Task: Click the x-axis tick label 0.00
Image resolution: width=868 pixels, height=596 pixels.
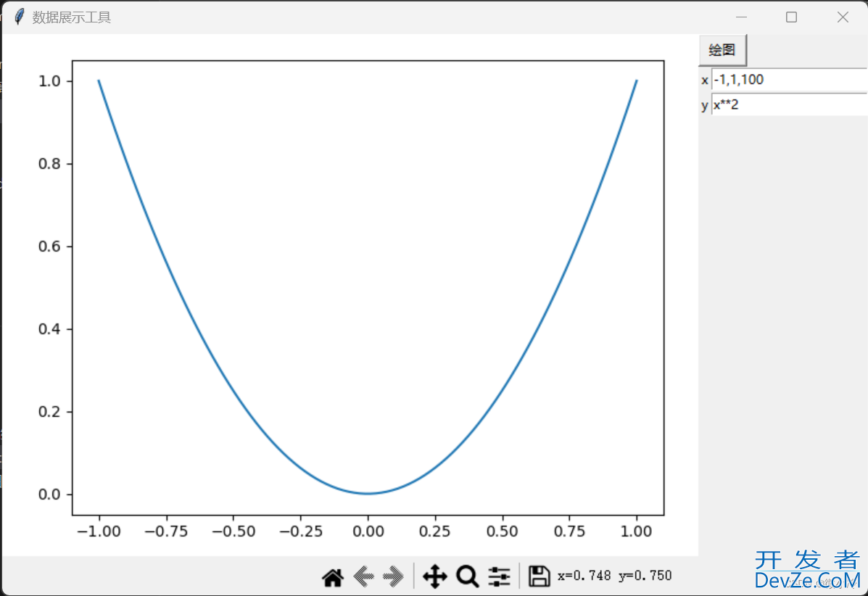Action: pyautogui.click(x=368, y=531)
